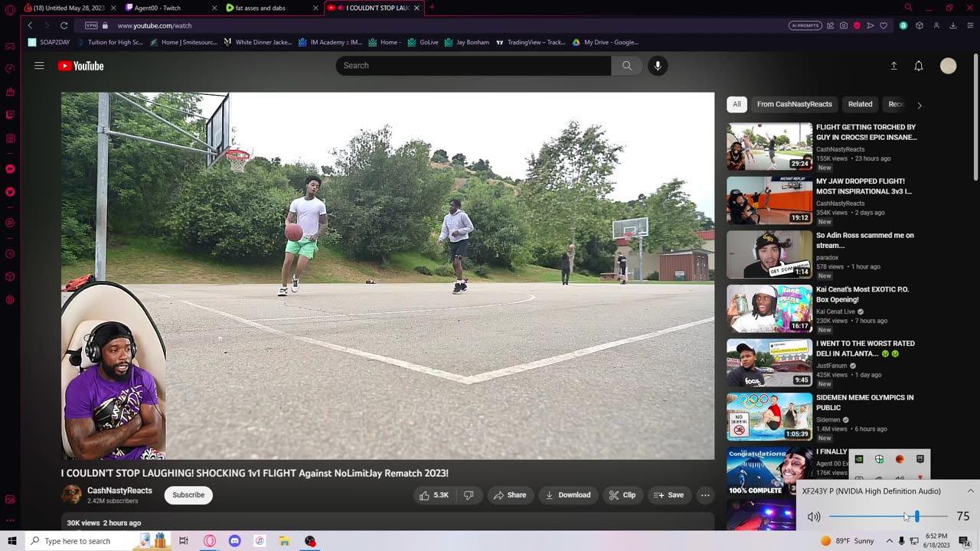Click in the YouTube search field
Image resolution: width=980 pixels, height=551 pixels.
point(473,66)
